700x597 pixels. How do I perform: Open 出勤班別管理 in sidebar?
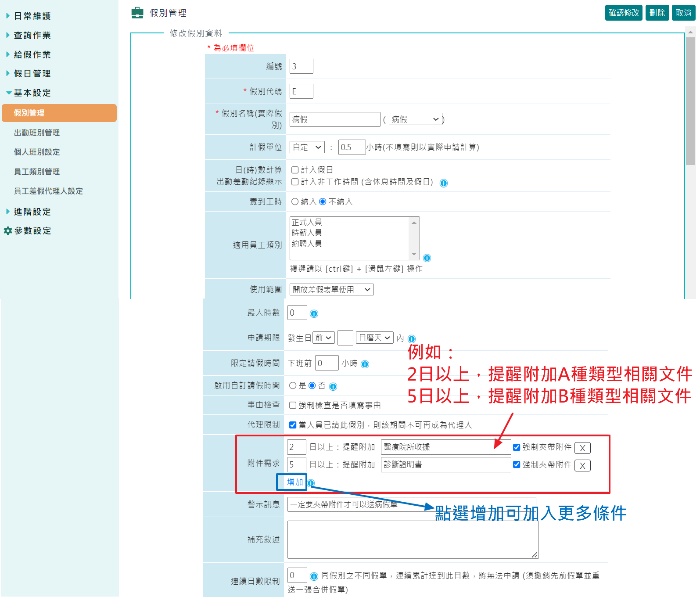(x=37, y=133)
